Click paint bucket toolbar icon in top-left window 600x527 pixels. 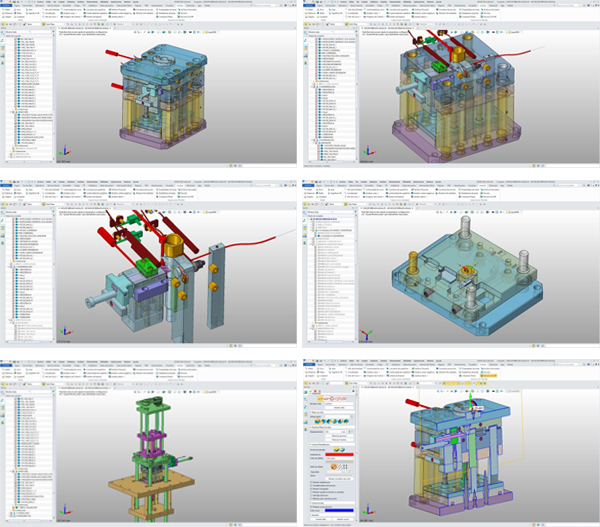coord(24,24)
